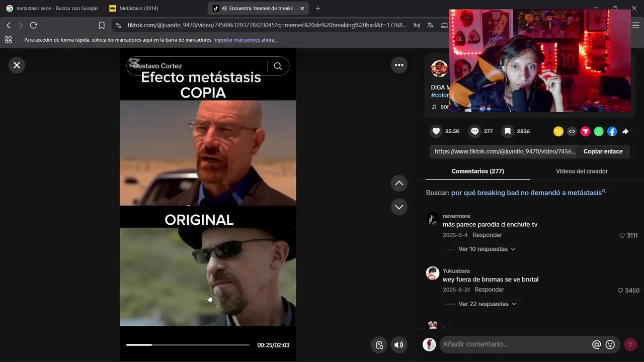Like nevermore's comment with 3111 likes

(622, 235)
